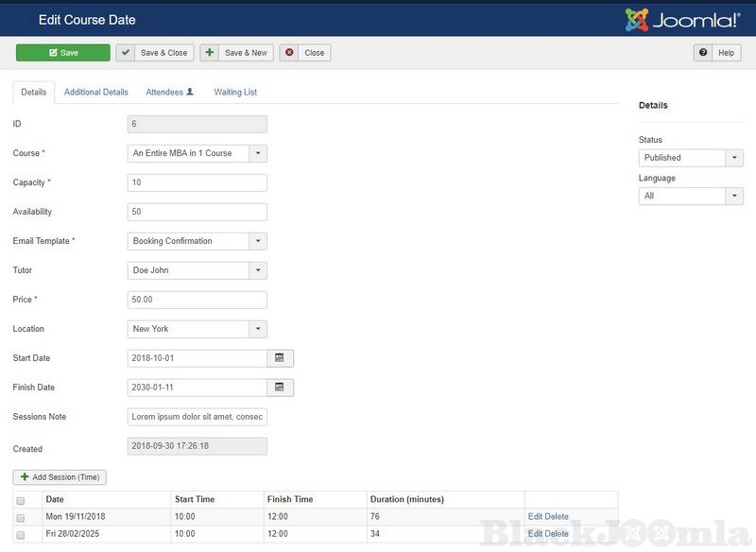Click the Add Session (Time) button

(60, 477)
